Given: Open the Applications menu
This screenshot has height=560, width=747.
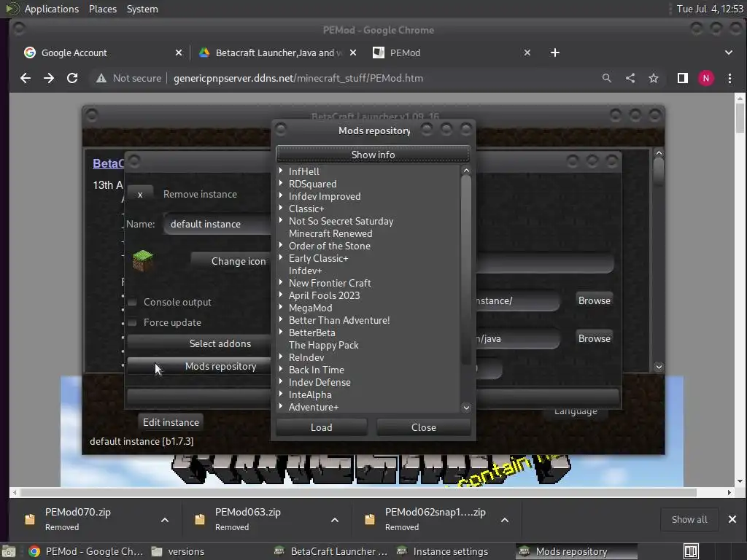Looking at the screenshot, I should pos(52,9).
